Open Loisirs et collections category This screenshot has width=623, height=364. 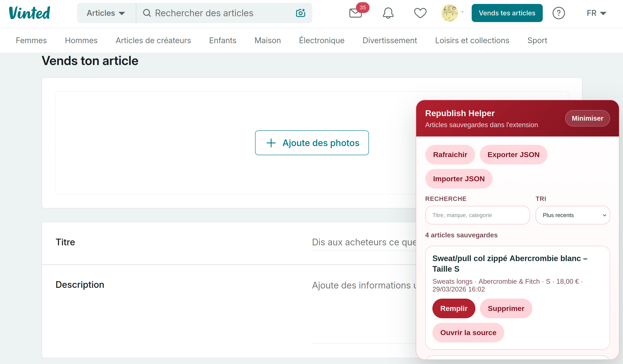[472, 40]
